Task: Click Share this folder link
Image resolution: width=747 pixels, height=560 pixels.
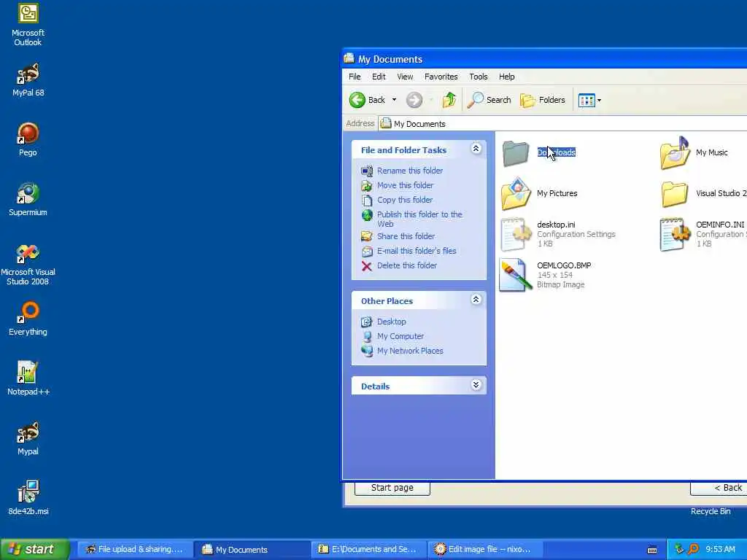Action: click(x=406, y=236)
